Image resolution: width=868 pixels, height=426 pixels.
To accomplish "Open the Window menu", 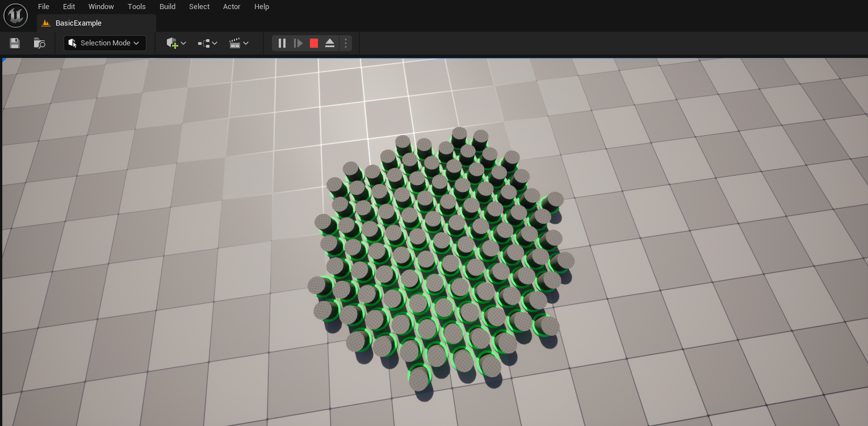I will (x=101, y=7).
